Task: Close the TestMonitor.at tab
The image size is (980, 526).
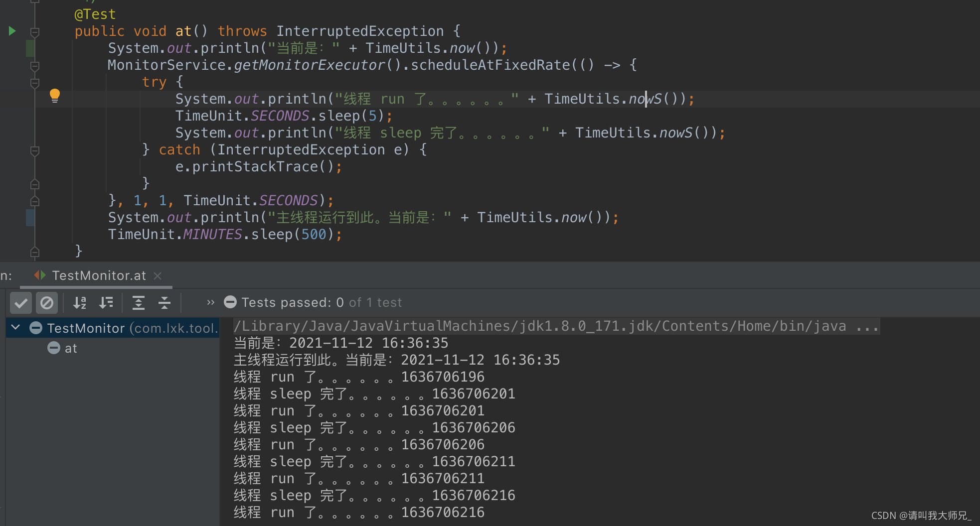Action: coord(158,275)
